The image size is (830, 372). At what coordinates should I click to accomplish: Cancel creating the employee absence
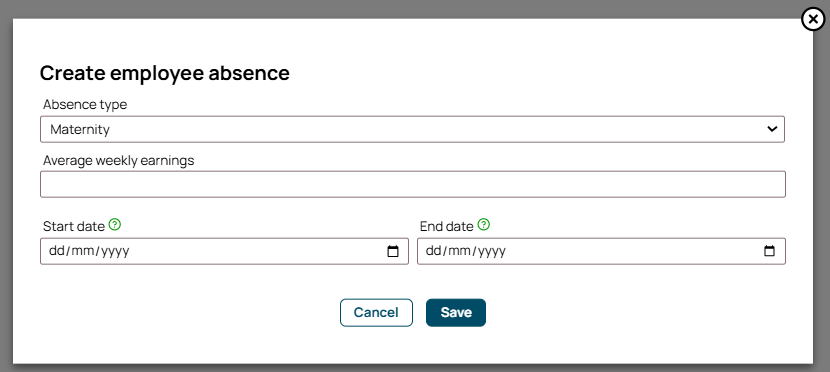coord(376,313)
